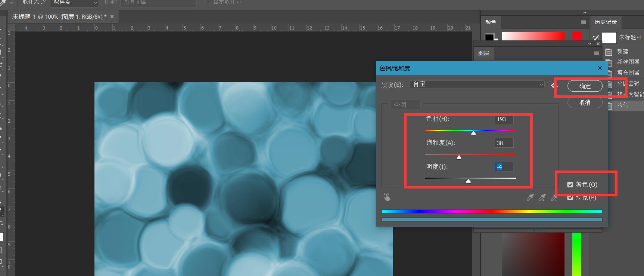The width and height of the screenshot is (644, 276).
Task: Click the black foreground color swatch in 颜色 panel
Action: click(489, 37)
